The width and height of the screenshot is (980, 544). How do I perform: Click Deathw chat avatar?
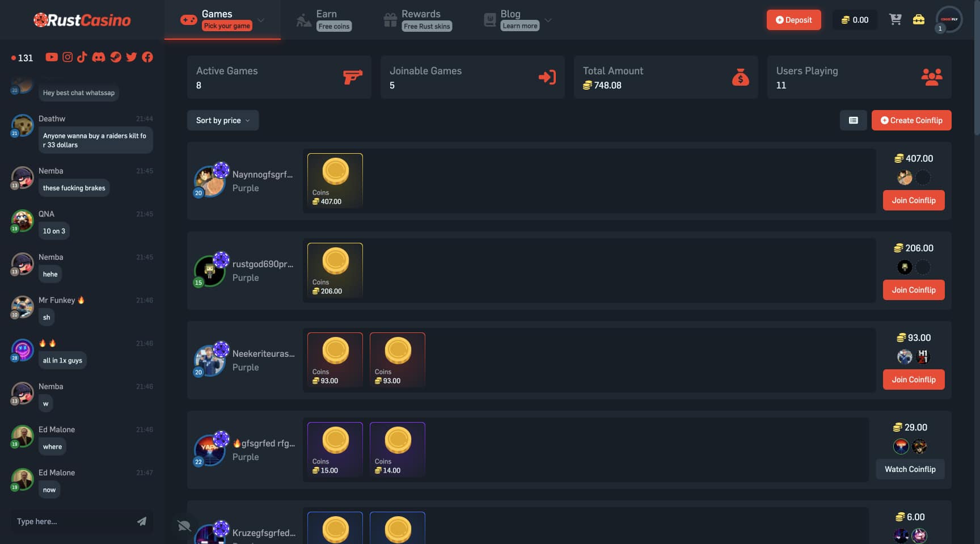(23, 125)
